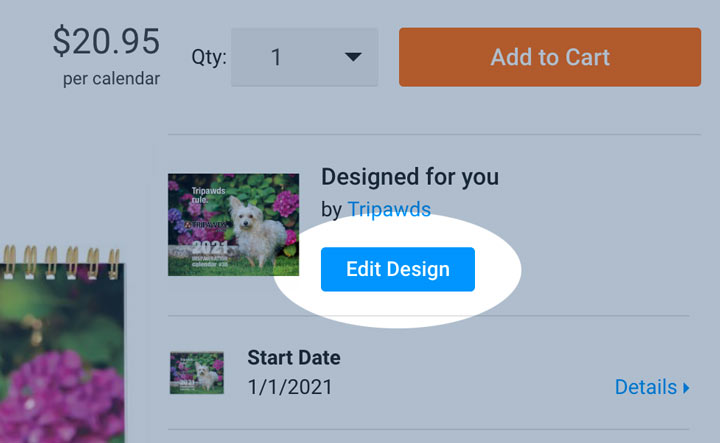Select the 1/1/2021 start date value
This screenshot has width=720, height=443.
(x=290, y=387)
